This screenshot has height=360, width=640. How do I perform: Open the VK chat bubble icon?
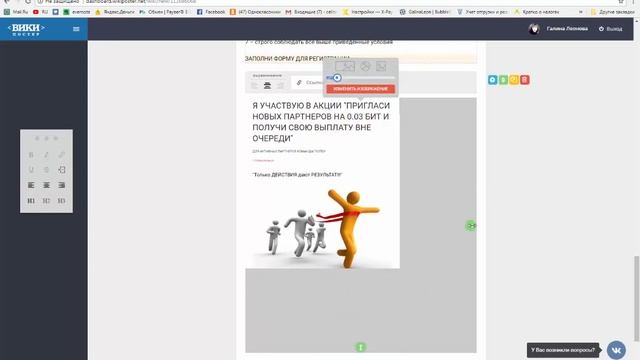click(616, 350)
